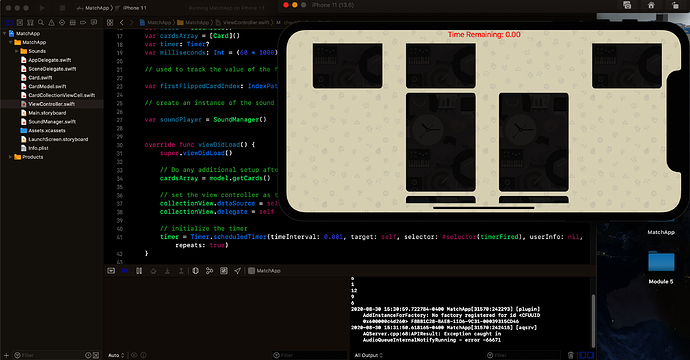Go forward in editor history
Screen dimensions: 690x360
click(x=132, y=22)
